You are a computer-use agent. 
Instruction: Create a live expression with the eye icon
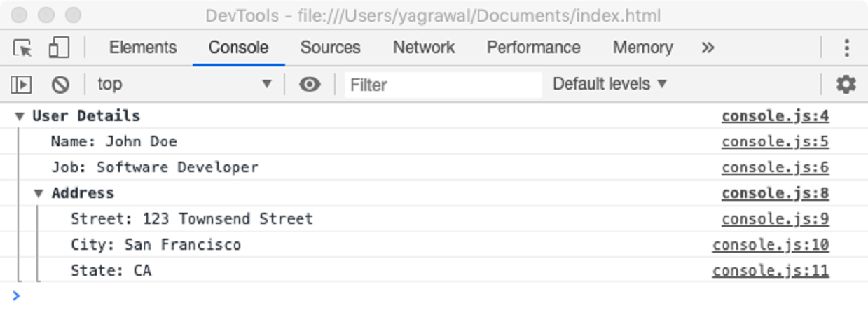[x=310, y=85]
